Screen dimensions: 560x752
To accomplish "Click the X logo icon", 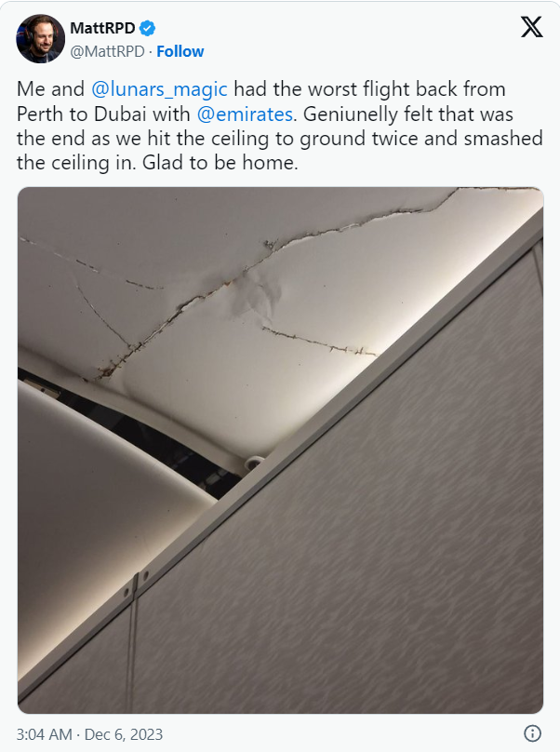I will click(x=532, y=27).
